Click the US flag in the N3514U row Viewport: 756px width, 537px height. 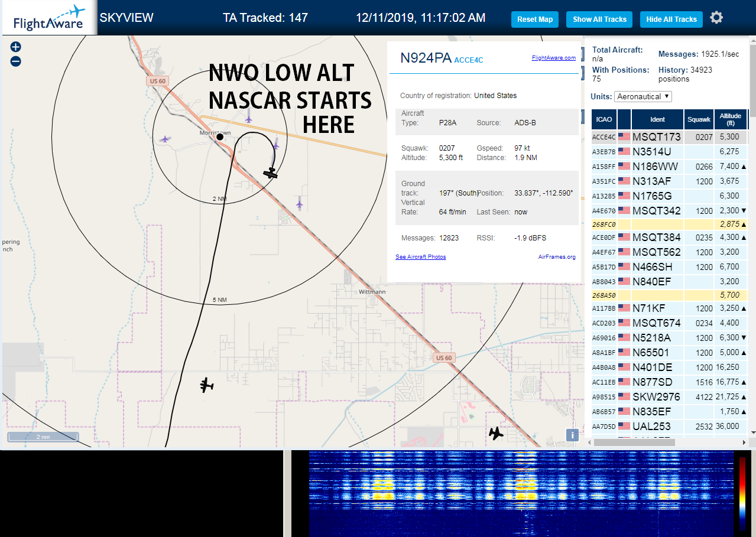(x=624, y=151)
